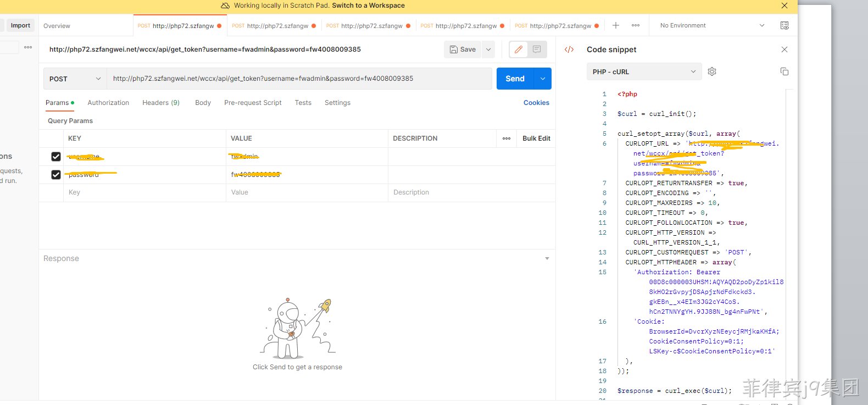This screenshot has width=868, height=405.
Task: Click the Code snippet panel title
Action: [x=611, y=49]
